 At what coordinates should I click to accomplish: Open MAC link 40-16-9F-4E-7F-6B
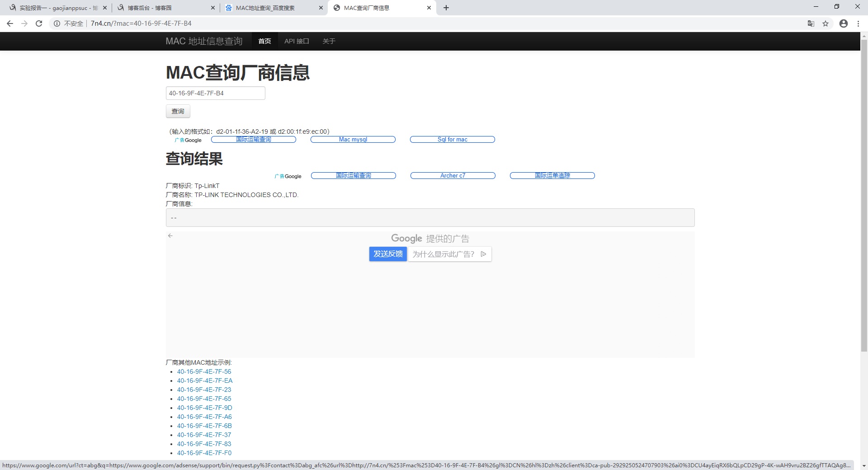click(204, 426)
